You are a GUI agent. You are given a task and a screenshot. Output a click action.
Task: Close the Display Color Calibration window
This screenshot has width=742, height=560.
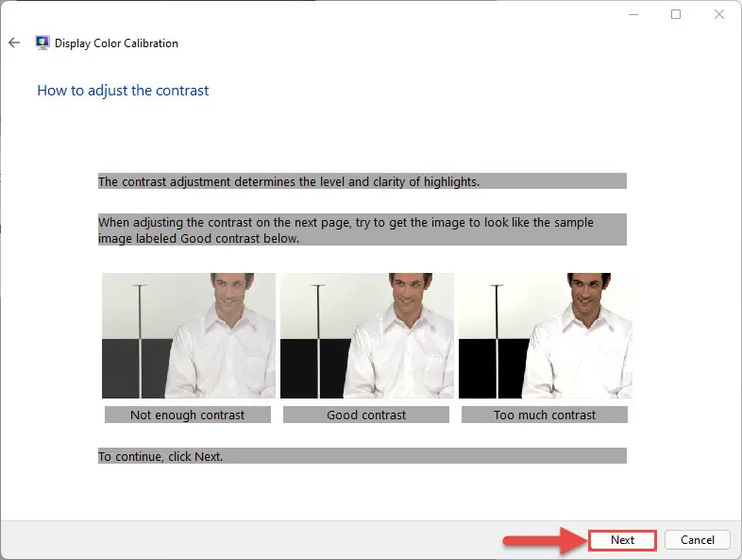click(x=719, y=14)
